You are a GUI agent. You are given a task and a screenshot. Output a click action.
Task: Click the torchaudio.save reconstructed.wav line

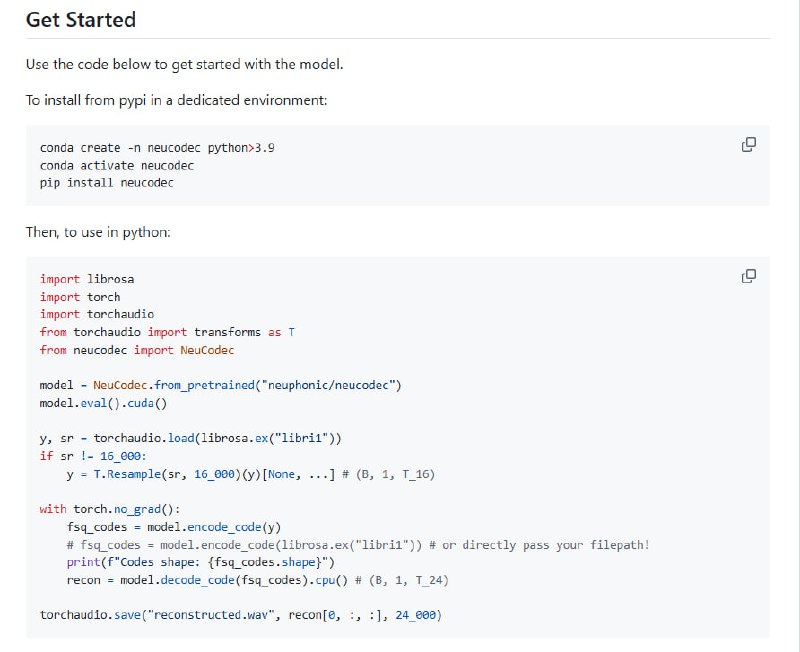tap(240, 614)
